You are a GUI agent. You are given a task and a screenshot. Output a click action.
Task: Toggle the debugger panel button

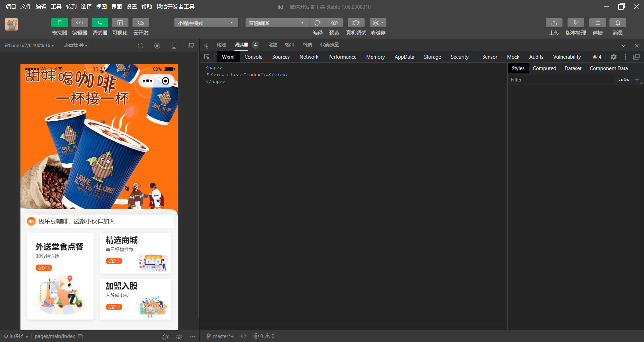100,23
